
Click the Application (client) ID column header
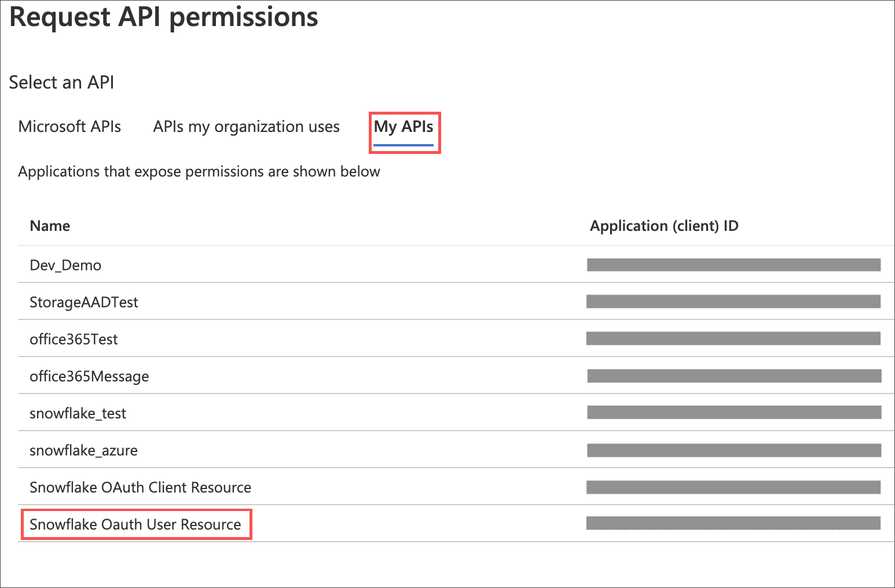tap(664, 226)
